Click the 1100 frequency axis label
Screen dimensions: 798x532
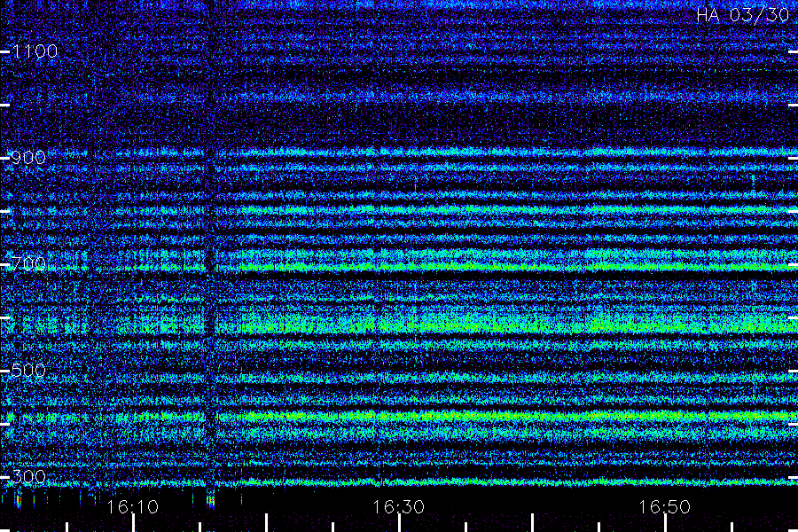click(35, 51)
